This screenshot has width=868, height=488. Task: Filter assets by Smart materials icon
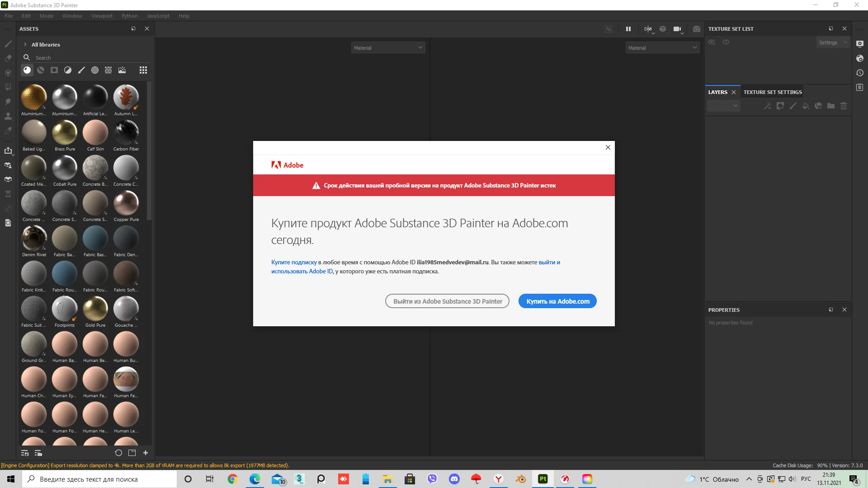click(41, 70)
